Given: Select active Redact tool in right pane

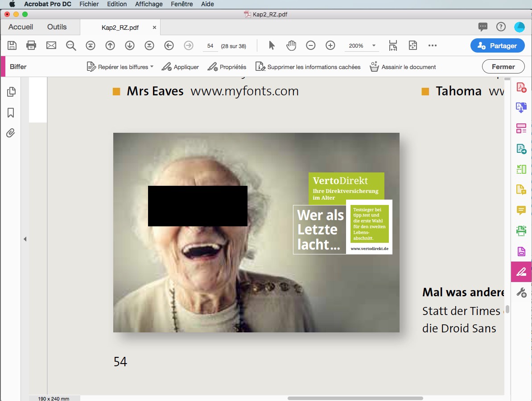Looking at the screenshot, I should [x=521, y=271].
